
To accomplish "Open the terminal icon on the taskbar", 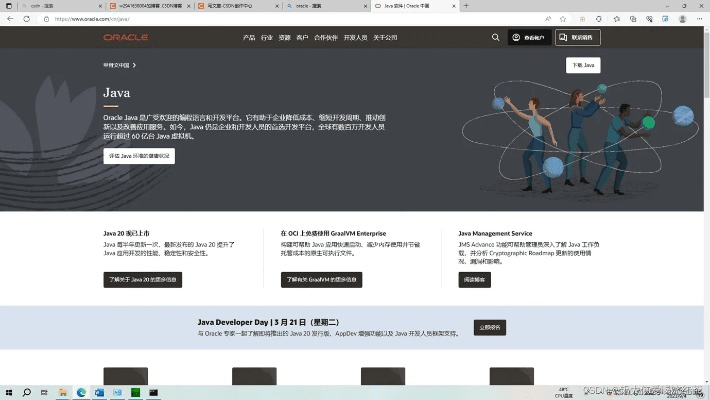I will pyautogui.click(x=154, y=392).
